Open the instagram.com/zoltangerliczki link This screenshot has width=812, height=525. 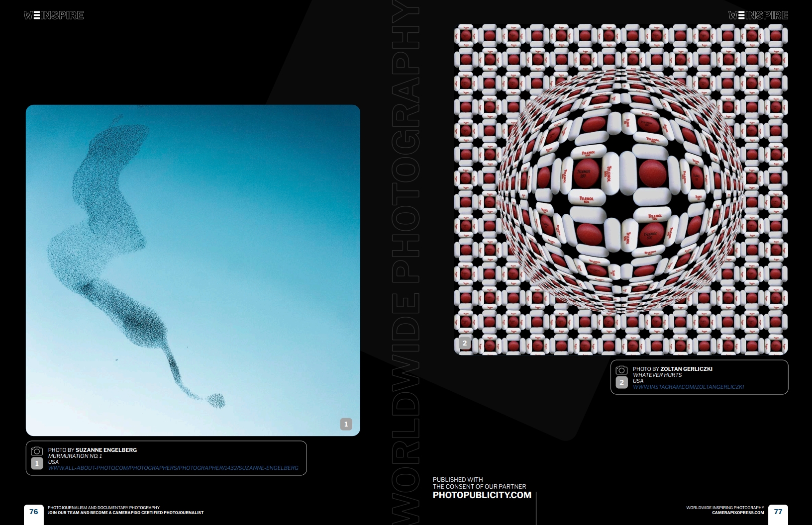688,387
